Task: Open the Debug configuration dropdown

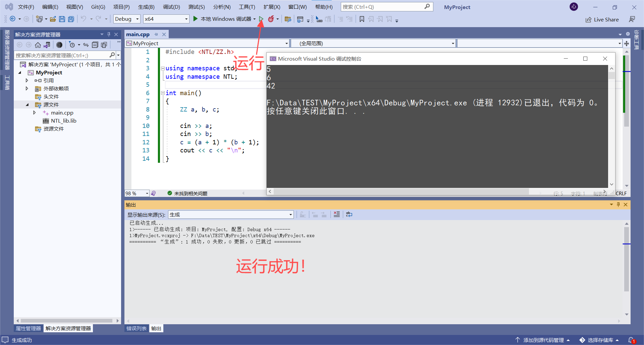Action: pos(127,19)
